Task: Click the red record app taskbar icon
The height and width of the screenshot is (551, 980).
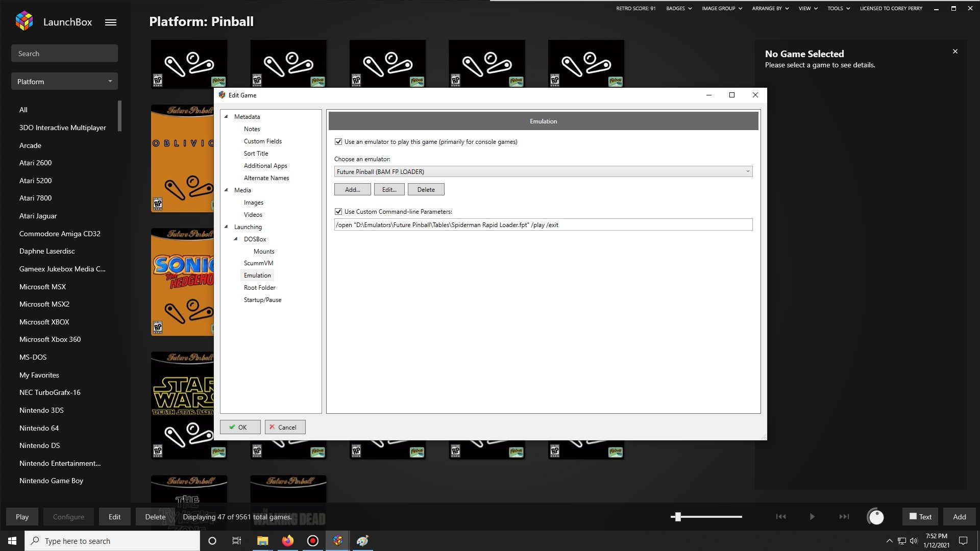Action: point(313,541)
